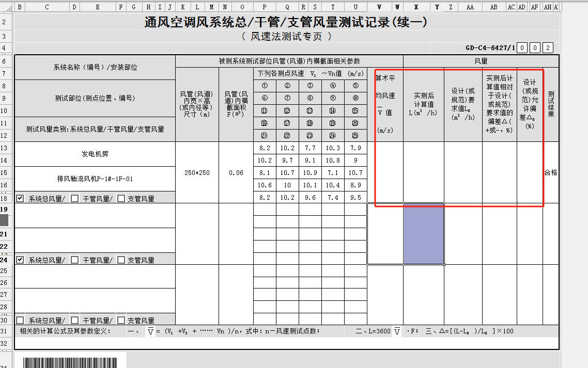Click the 风量 header cell

pos(481,61)
